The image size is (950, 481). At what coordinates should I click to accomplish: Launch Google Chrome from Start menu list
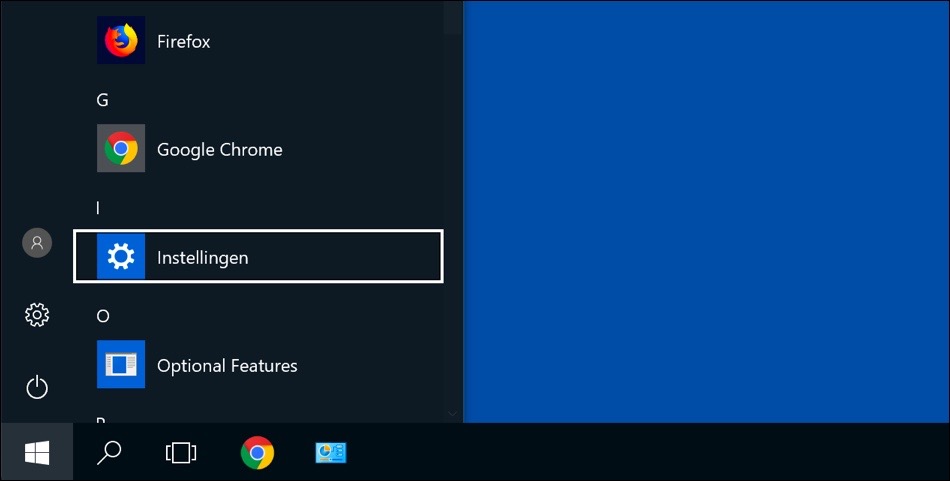tap(258, 148)
